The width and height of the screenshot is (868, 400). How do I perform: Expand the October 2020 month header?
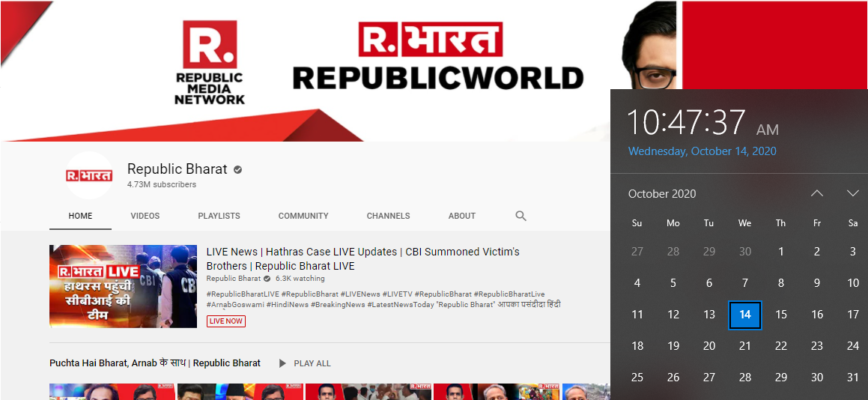coord(662,194)
